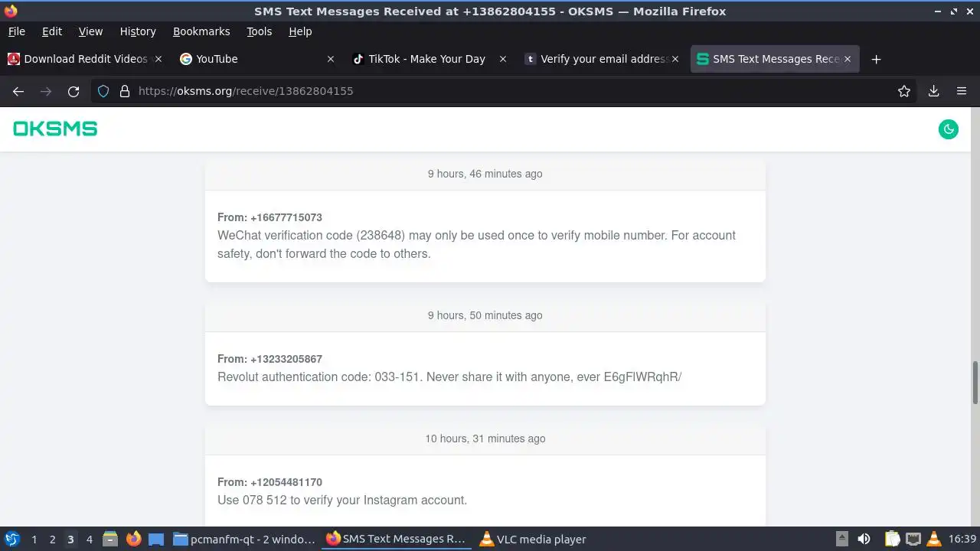
Task: Open the taskbar application start menu
Action: click(x=12, y=539)
